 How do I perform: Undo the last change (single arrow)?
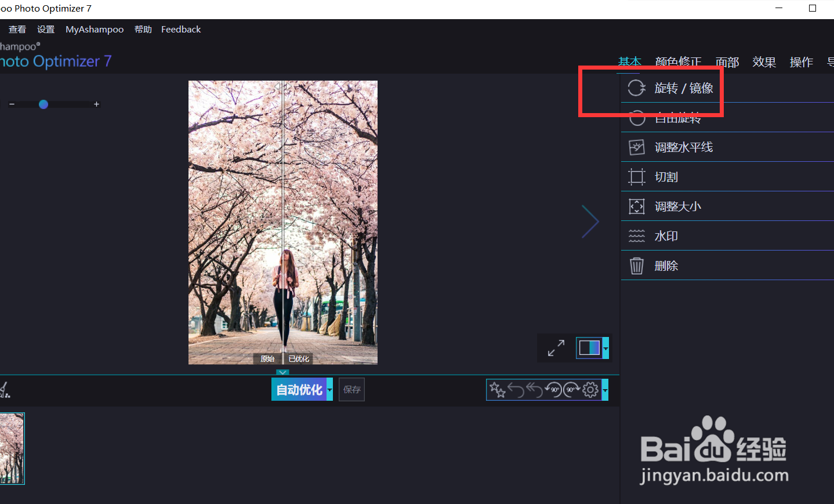coord(516,390)
